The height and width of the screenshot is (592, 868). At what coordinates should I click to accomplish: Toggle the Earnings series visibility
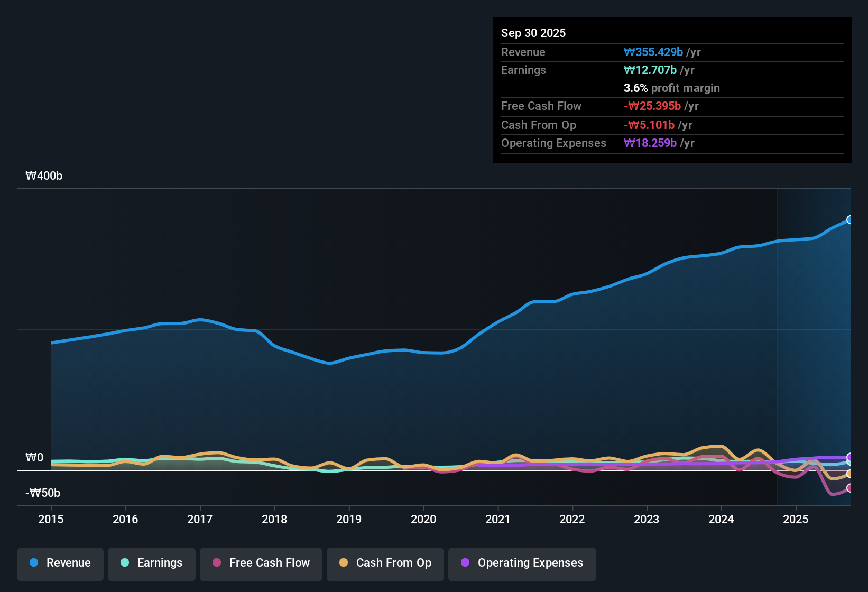(152, 563)
